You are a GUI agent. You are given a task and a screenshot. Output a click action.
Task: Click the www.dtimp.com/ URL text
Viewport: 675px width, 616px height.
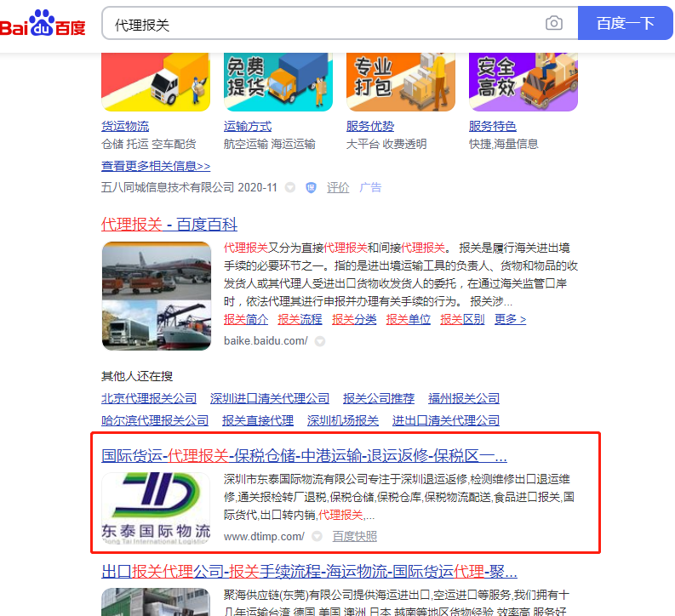264,536
